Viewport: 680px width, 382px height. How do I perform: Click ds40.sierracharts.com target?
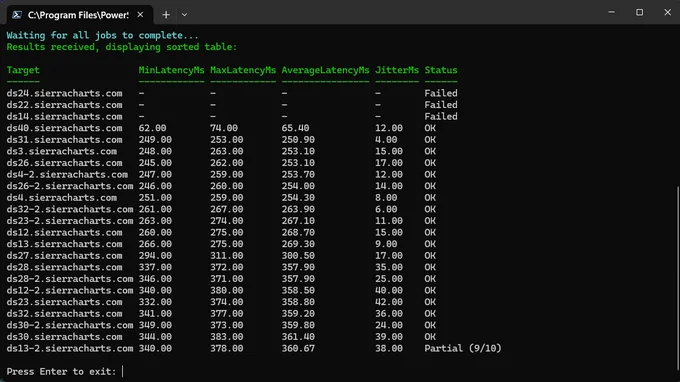click(x=64, y=128)
